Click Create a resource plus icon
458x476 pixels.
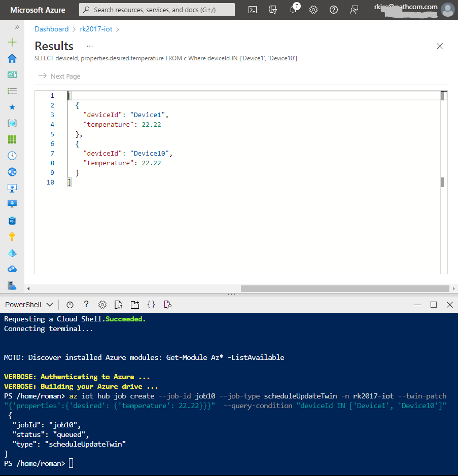[x=12, y=42]
